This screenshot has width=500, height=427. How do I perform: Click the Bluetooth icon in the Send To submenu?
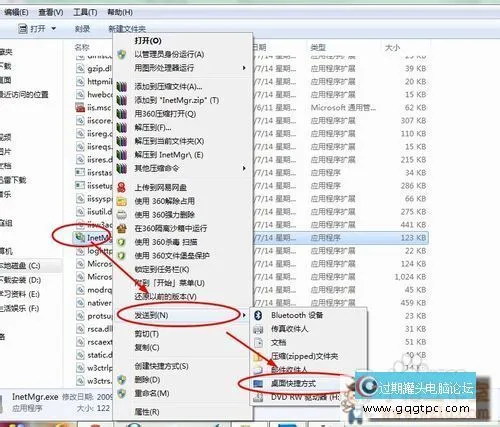(258, 315)
